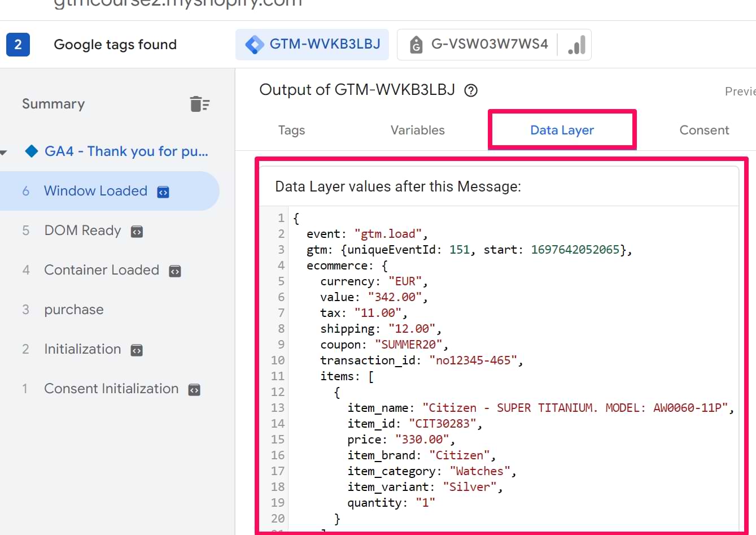Select the Data Layer tab
The width and height of the screenshot is (756, 535).
pyautogui.click(x=562, y=131)
